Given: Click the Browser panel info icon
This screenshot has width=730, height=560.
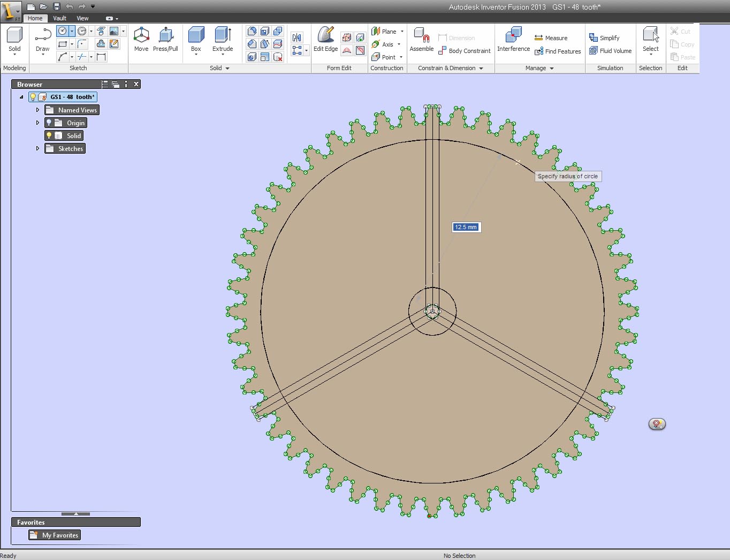Looking at the screenshot, I should (x=126, y=84).
